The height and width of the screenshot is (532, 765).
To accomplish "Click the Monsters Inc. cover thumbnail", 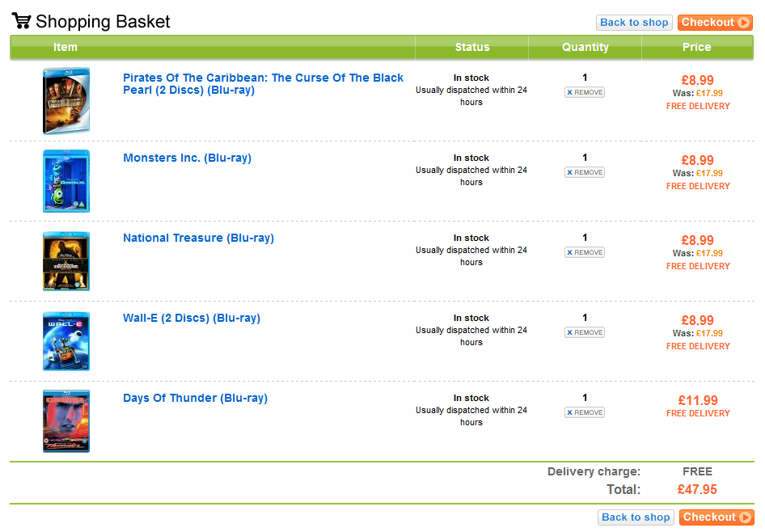I will [x=66, y=181].
